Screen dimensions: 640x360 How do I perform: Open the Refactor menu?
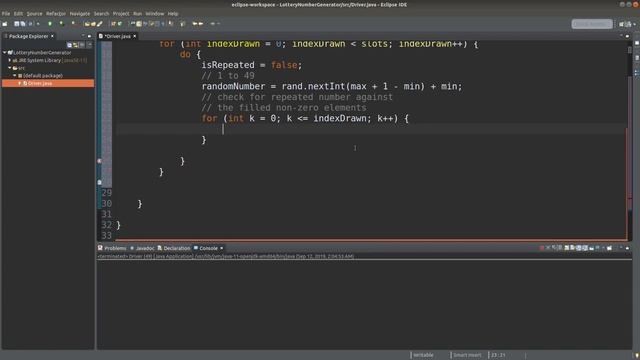56,13
